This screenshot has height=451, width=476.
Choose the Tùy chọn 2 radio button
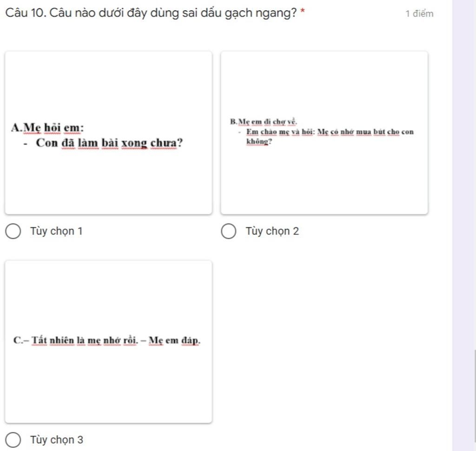tap(229, 232)
